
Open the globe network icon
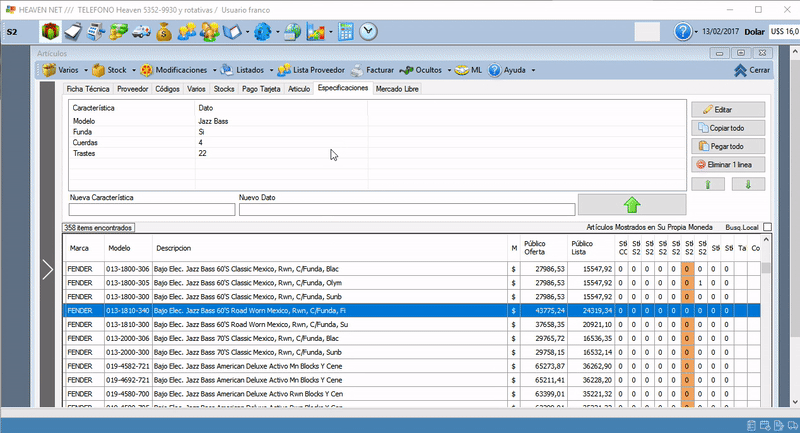(x=293, y=32)
